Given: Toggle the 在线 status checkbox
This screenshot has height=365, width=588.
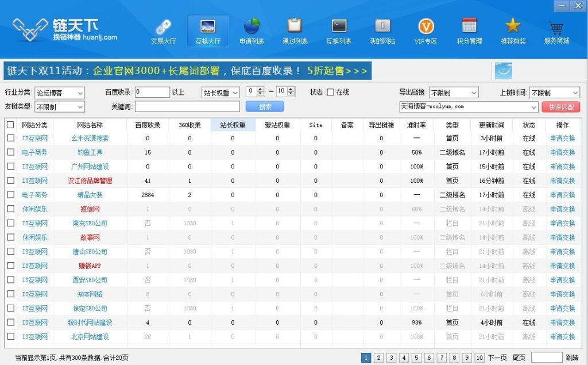Looking at the screenshot, I should pyautogui.click(x=330, y=93).
